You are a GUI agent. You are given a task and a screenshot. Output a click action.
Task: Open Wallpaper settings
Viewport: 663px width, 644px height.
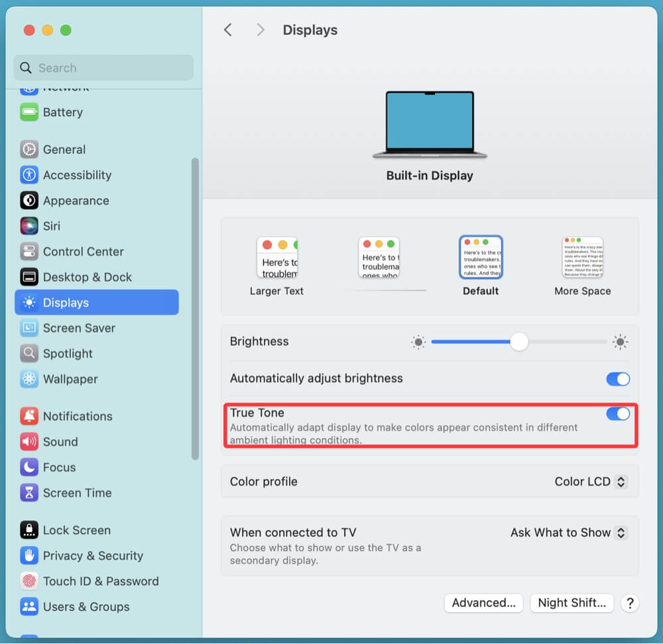point(29,379)
